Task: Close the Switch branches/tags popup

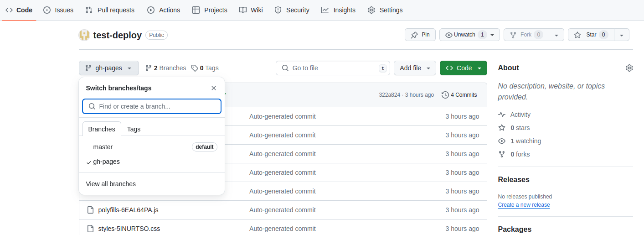Action: pos(214,88)
